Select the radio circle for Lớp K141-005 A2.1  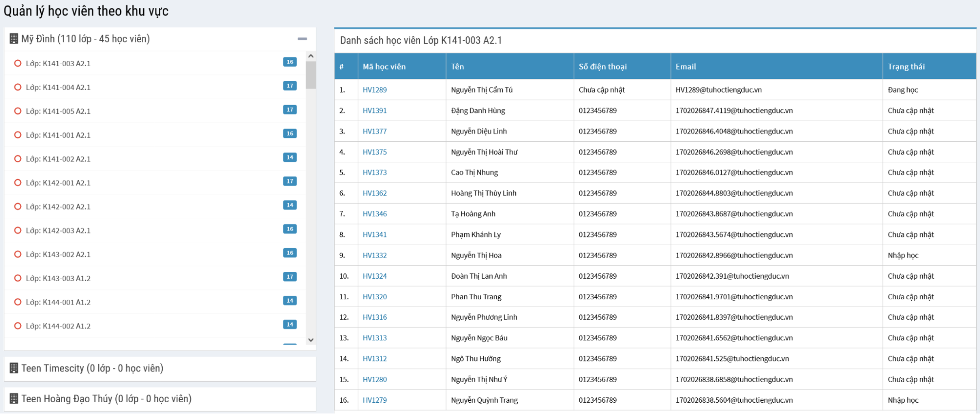18,111
